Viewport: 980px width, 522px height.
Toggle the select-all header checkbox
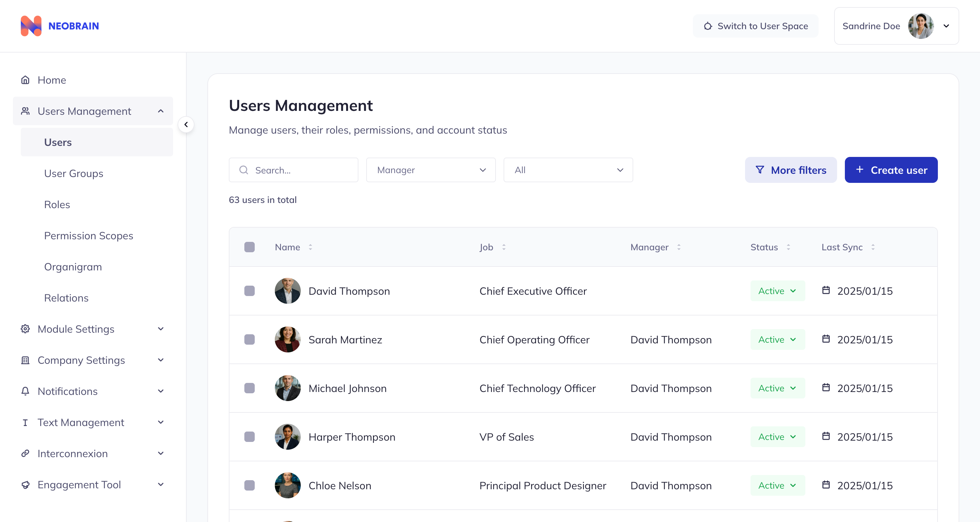pyautogui.click(x=250, y=247)
